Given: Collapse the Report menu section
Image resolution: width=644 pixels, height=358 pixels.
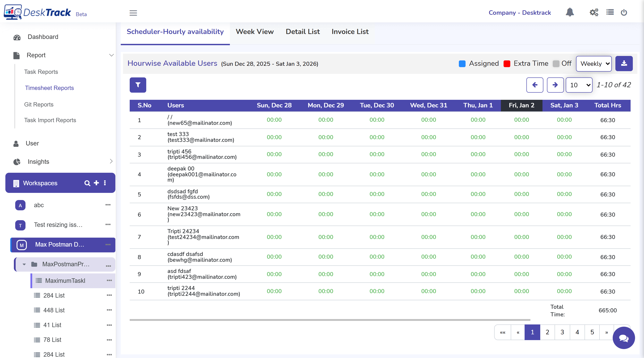Looking at the screenshot, I should point(112,55).
